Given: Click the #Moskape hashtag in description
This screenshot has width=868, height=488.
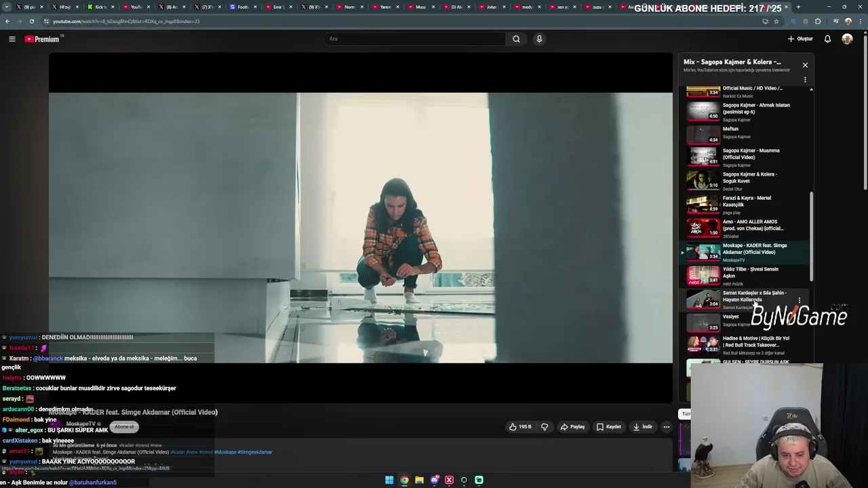Looking at the screenshot, I should coord(225,452).
